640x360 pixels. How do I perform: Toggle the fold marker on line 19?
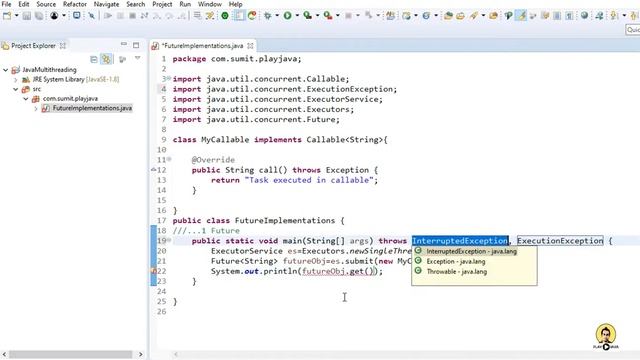(169, 240)
